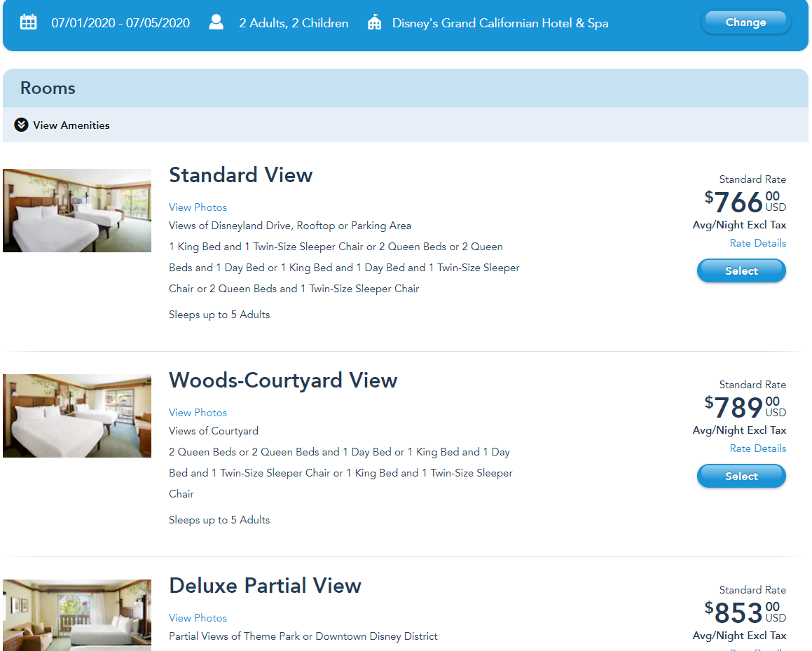Click the Deluxe Partial View room thumbnail
The image size is (812, 651).
[x=77, y=615]
